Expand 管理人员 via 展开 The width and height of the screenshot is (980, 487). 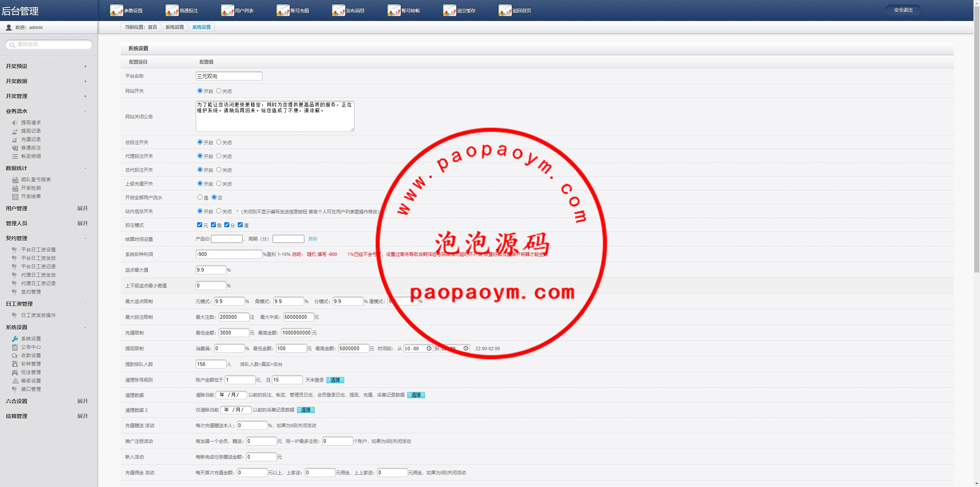tap(82, 223)
